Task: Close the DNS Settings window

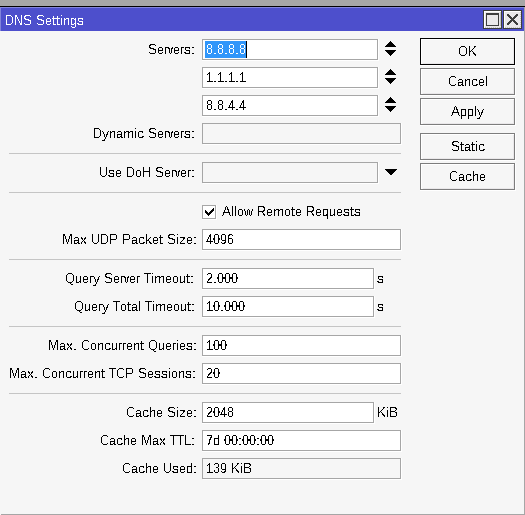Action: pyautogui.click(x=513, y=20)
